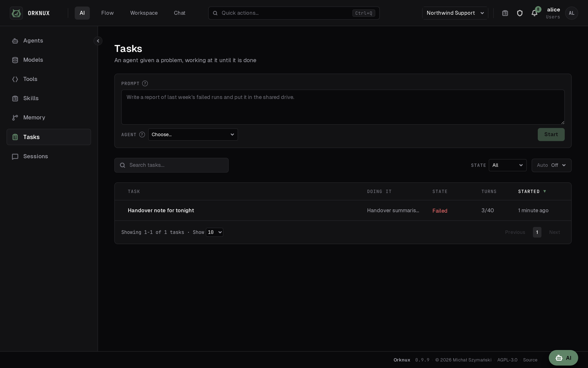The height and width of the screenshot is (368, 588).
Task: Switch to the Chat top navigation tab
Action: [179, 13]
